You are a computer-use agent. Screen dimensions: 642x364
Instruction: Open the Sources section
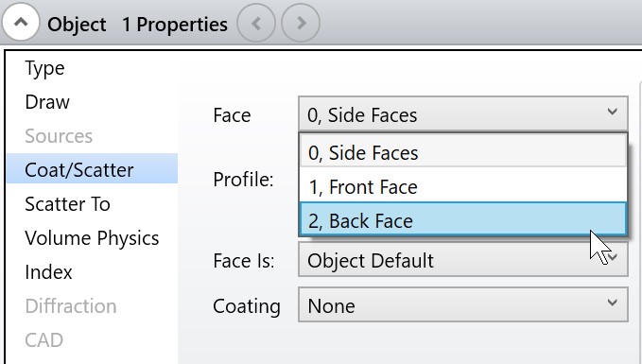(59, 136)
